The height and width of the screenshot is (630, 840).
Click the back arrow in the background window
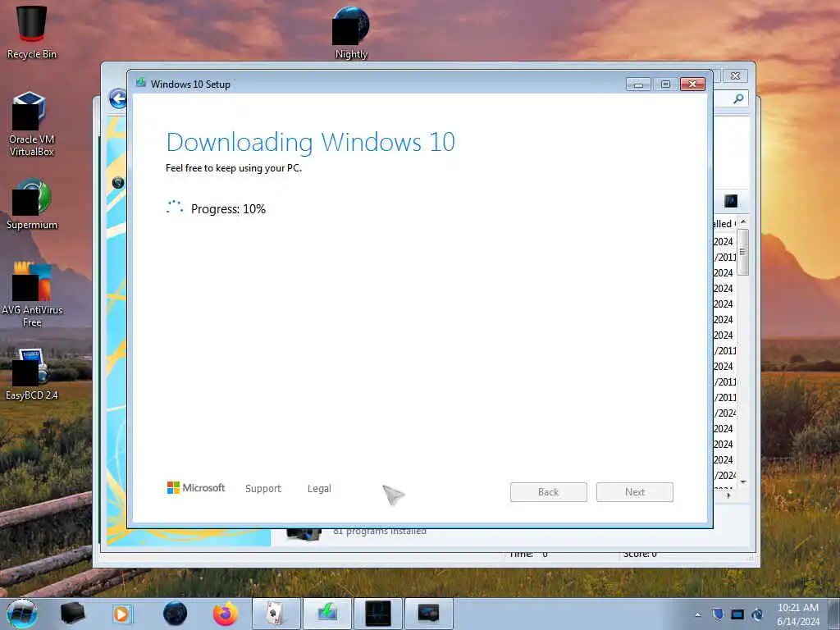click(x=117, y=98)
